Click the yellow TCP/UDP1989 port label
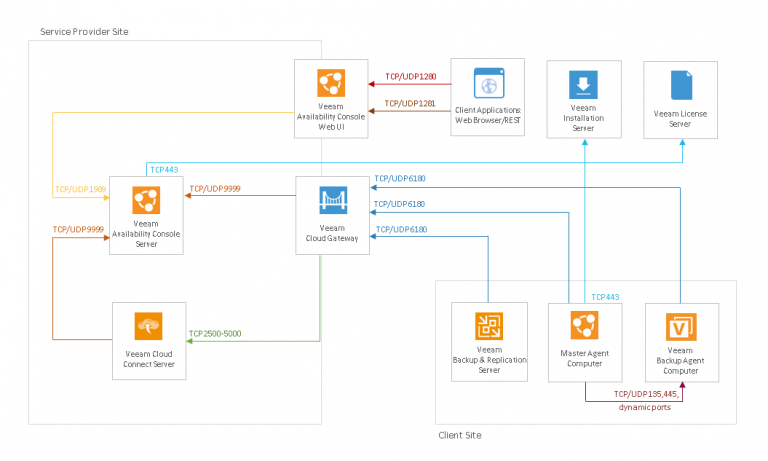Viewport: 768px width, 461px height. 80,189
